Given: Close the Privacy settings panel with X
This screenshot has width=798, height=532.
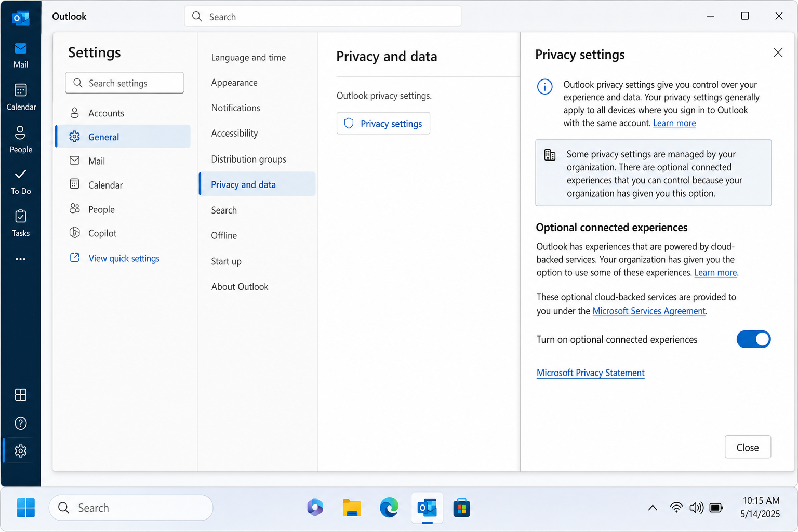Looking at the screenshot, I should pyautogui.click(x=778, y=52).
